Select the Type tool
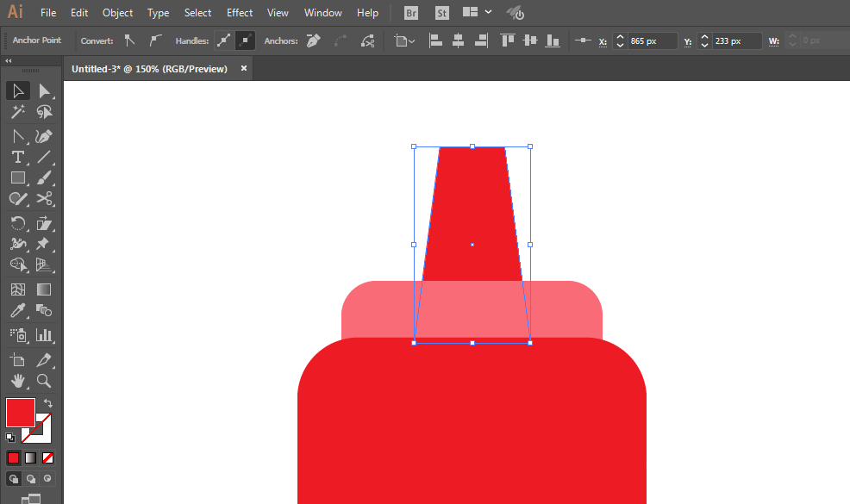 17,157
